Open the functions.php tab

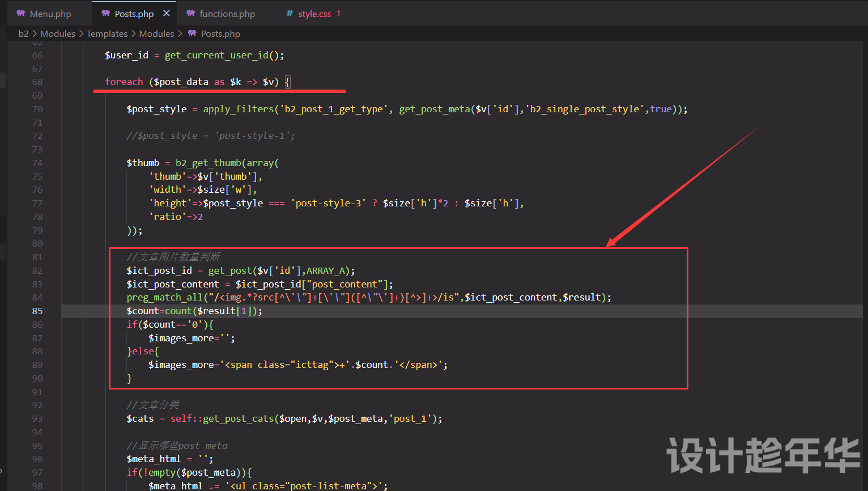(x=227, y=14)
